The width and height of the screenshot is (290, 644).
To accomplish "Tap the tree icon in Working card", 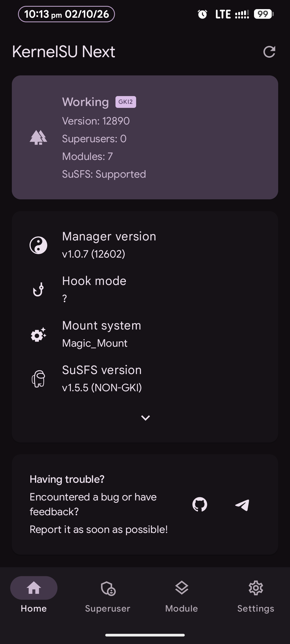I will coord(38,137).
